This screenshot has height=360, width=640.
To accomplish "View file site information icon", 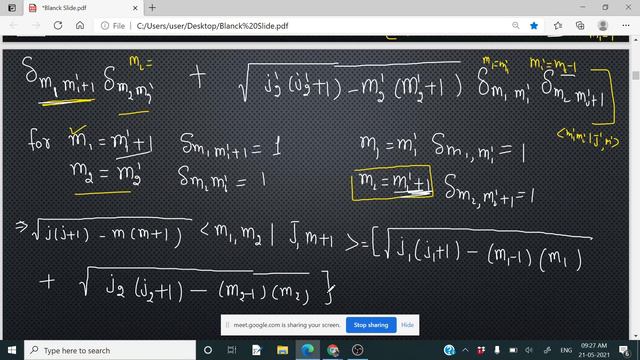I will (105, 26).
